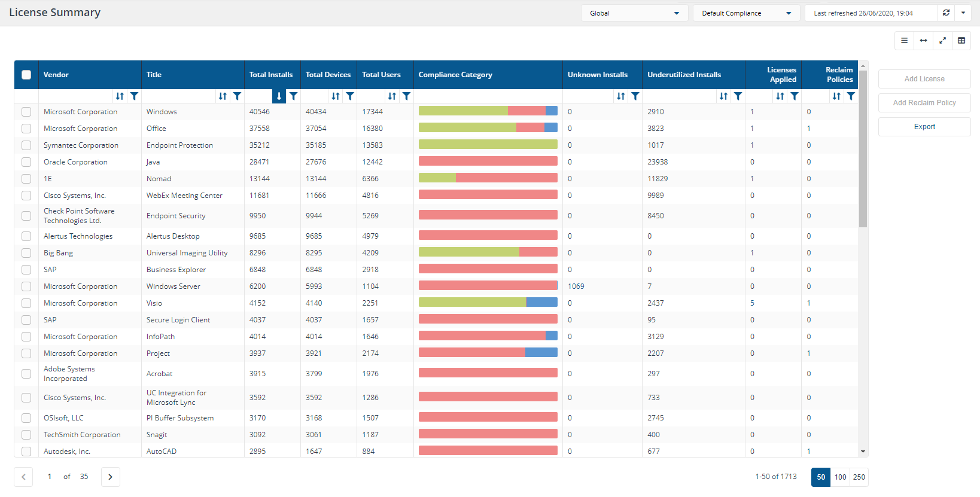Sort the Unknown Installs column

click(621, 96)
